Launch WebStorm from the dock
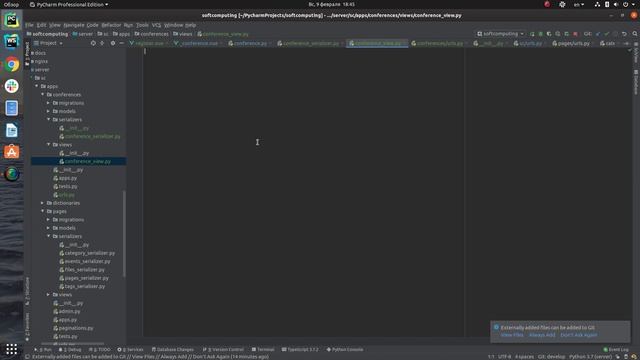This screenshot has width=640, height=360. 11,41
